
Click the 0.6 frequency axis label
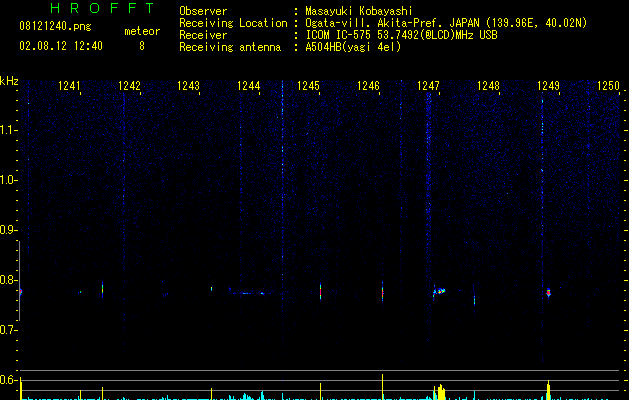(x=8, y=380)
